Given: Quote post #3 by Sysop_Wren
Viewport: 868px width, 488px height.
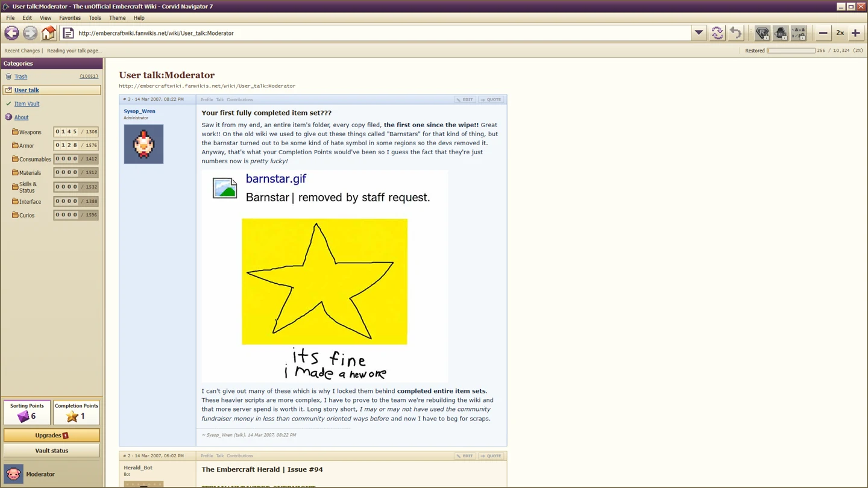Looking at the screenshot, I should point(491,99).
